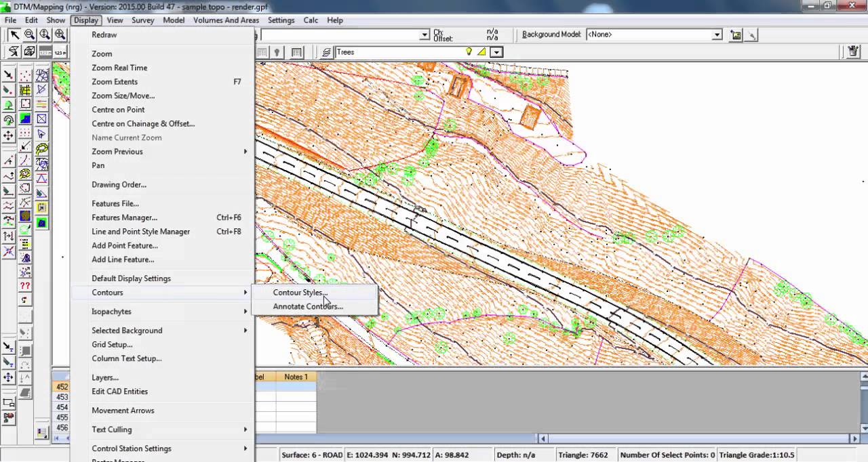This screenshot has width=868, height=462.
Task: Open the Settings menu
Action: 281,20
